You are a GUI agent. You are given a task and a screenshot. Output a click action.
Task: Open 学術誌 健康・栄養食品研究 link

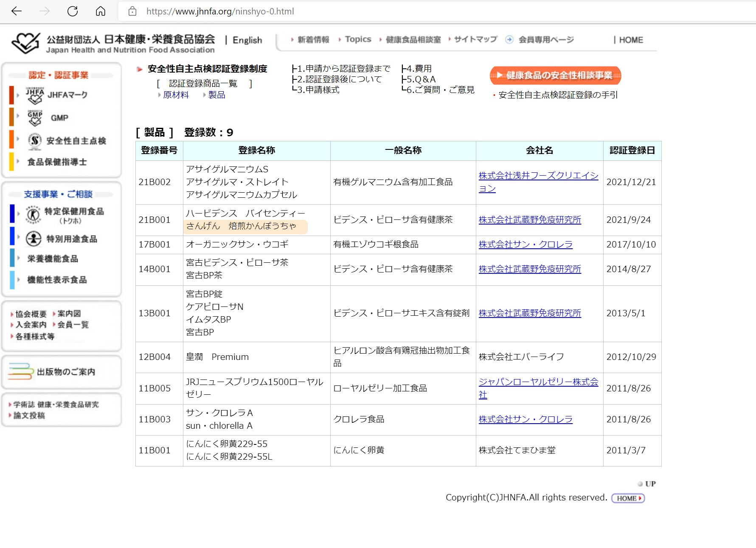click(56, 405)
